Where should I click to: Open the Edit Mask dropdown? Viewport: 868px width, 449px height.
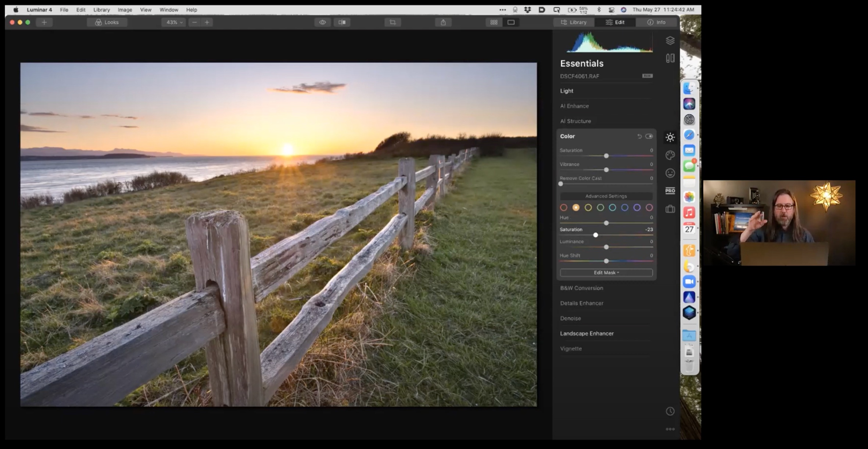tap(606, 272)
